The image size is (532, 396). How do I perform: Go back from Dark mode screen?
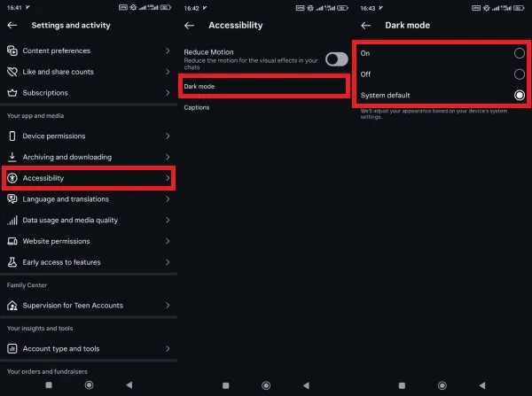click(x=365, y=26)
